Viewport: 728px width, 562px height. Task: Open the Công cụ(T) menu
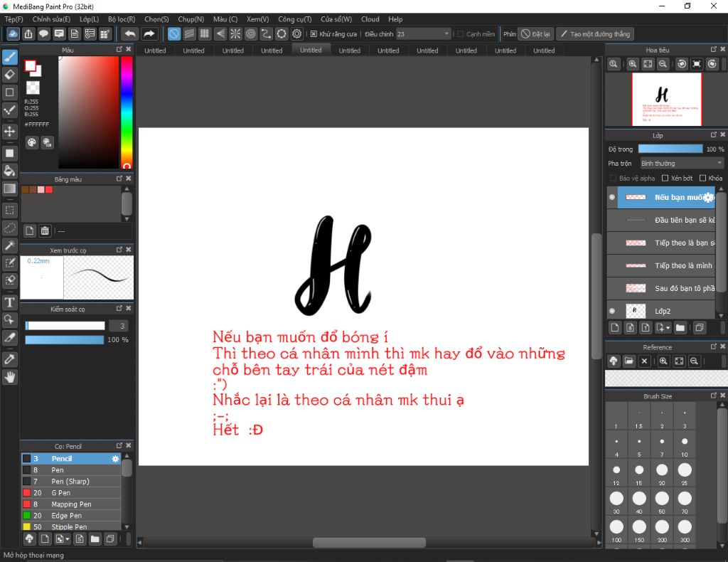(x=295, y=19)
